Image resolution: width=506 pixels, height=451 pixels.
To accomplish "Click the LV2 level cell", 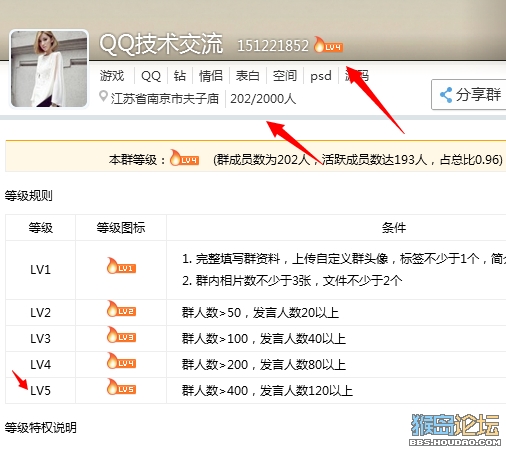I will (40, 313).
